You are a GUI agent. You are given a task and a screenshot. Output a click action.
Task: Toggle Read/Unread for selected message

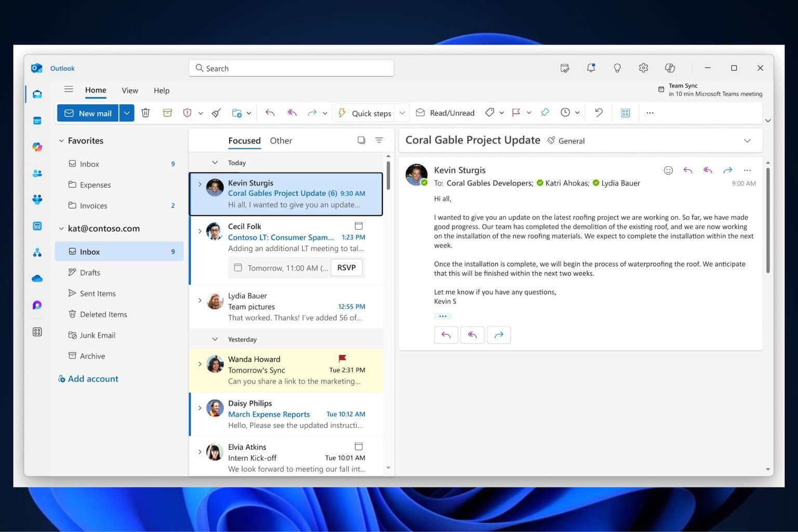pos(445,113)
